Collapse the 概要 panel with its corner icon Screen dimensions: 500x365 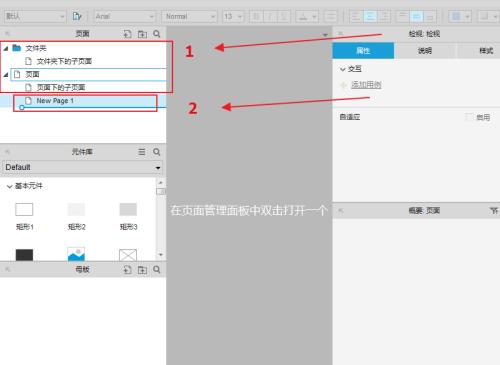[341, 211]
